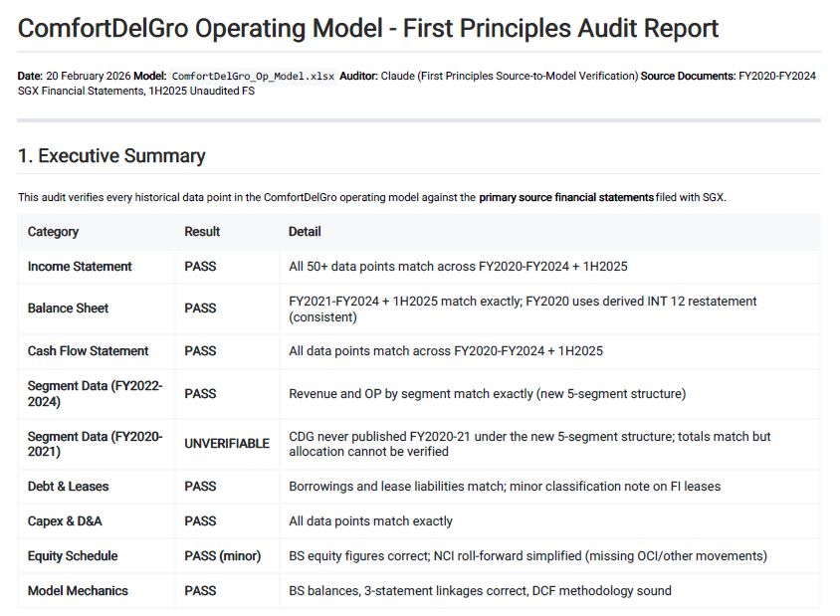Click the UNVERIFIABLE result cell

(227, 444)
